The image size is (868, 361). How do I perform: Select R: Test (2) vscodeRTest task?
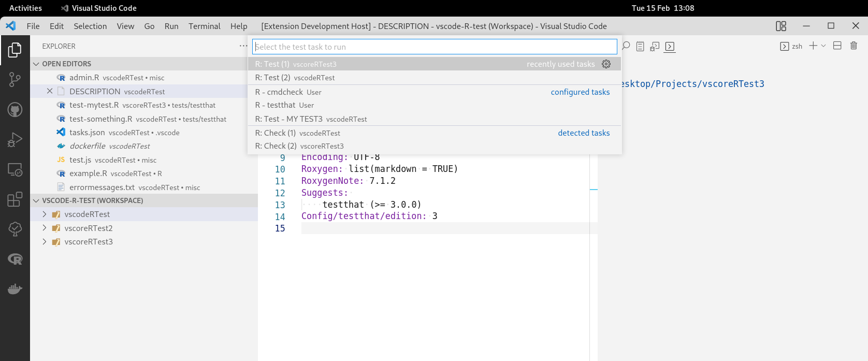click(435, 77)
